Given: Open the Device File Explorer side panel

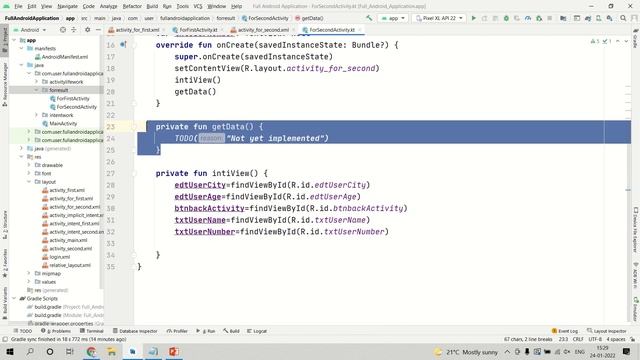Looking at the screenshot, I should coord(636,230).
